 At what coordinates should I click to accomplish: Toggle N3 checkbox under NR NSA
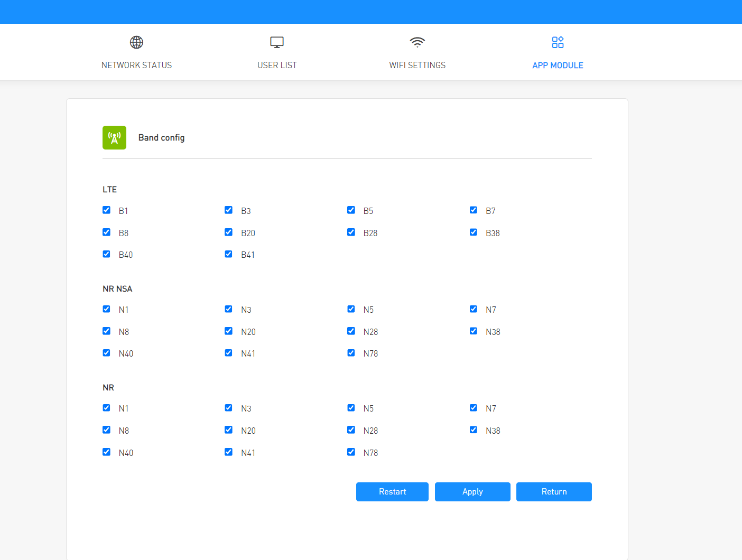228,309
